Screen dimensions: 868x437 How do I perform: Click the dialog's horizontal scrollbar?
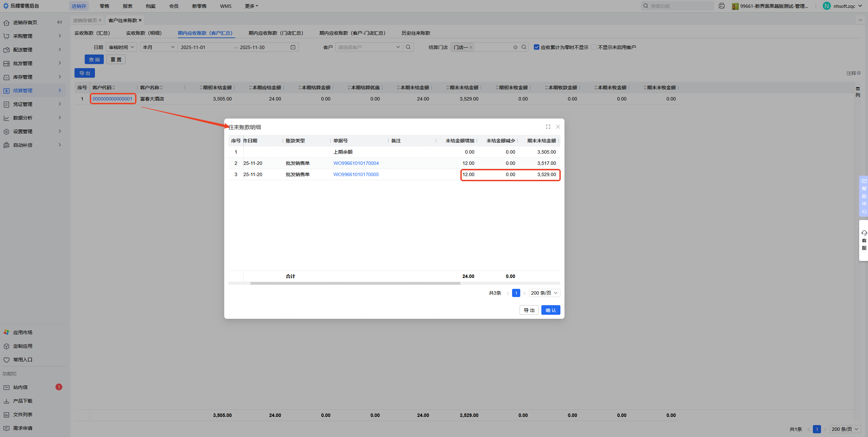tap(355, 283)
